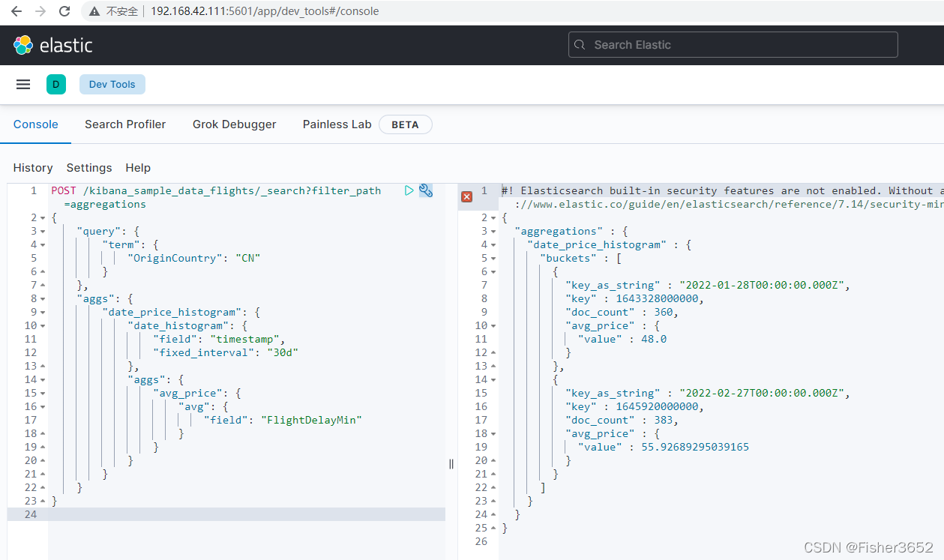This screenshot has height=560, width=944.
Task: Click the pane divider resize handle
Action: 451,464
